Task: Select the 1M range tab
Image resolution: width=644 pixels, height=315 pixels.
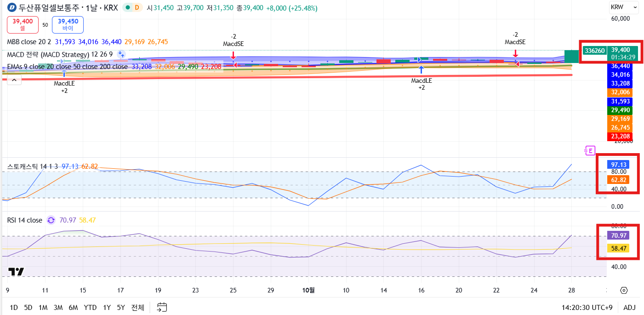Action: coord(43,308)
